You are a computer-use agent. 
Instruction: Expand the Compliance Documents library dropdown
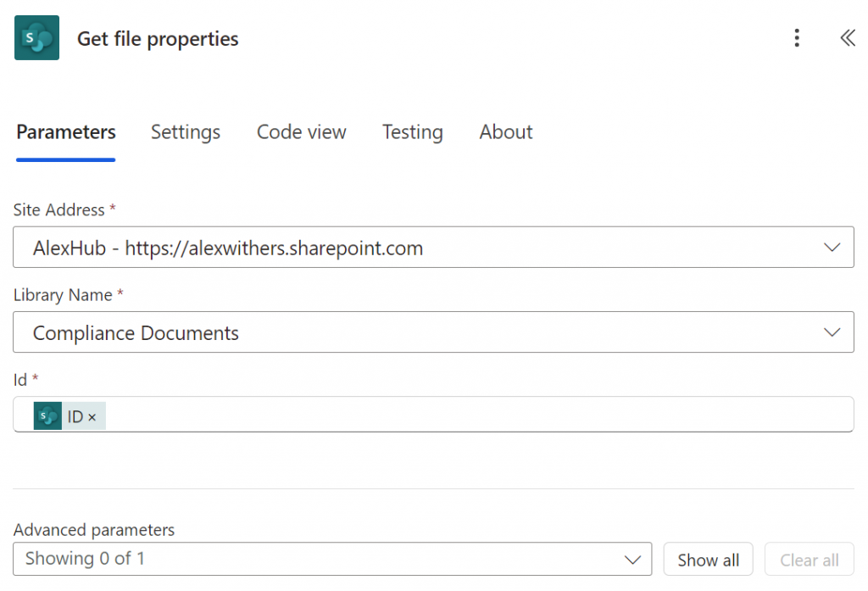click(x=424, y=332)
